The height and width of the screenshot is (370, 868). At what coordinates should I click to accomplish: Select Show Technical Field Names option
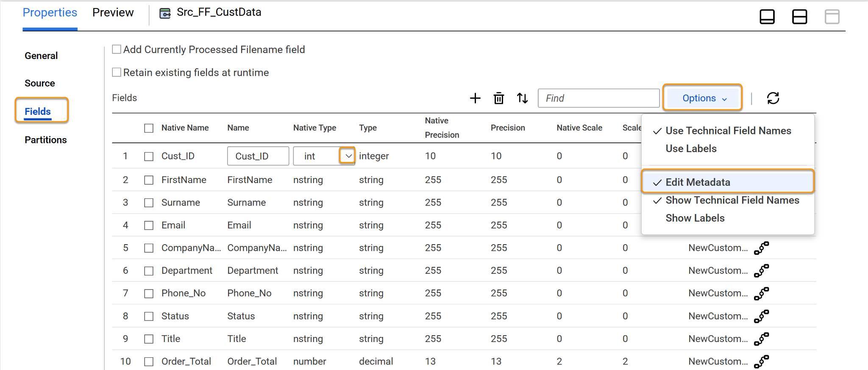[732, 200]
